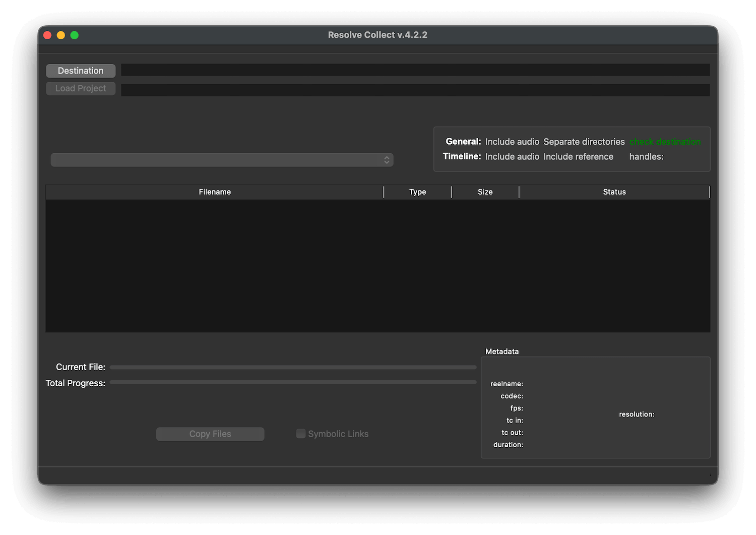Image resolution: width=756 pixels, height=535 pixels.
Task: Sort by the Size column header
Action: click(485, 192)
